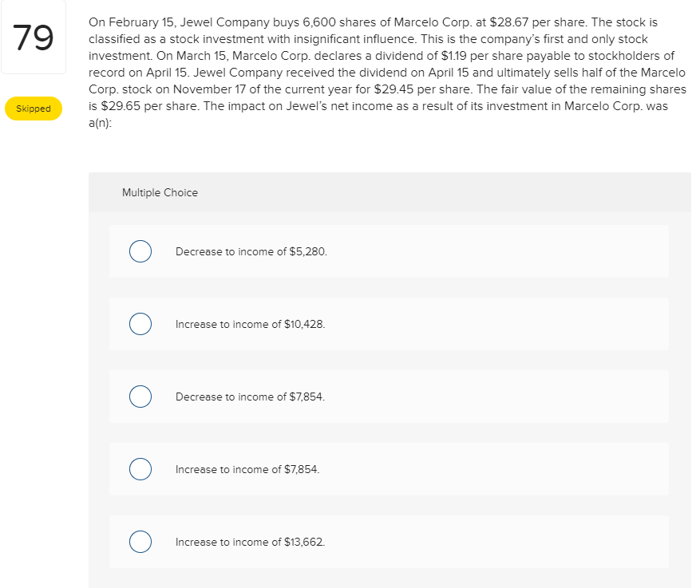Select the Increase of $13,662 radio button

tap(140, 542)
